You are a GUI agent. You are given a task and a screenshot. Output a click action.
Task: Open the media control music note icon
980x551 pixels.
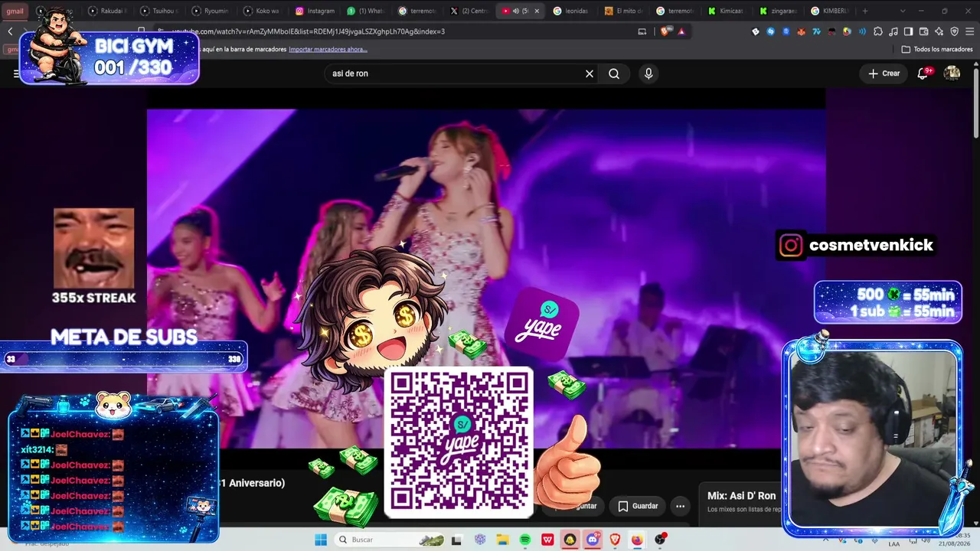click(x=893, y=31)
